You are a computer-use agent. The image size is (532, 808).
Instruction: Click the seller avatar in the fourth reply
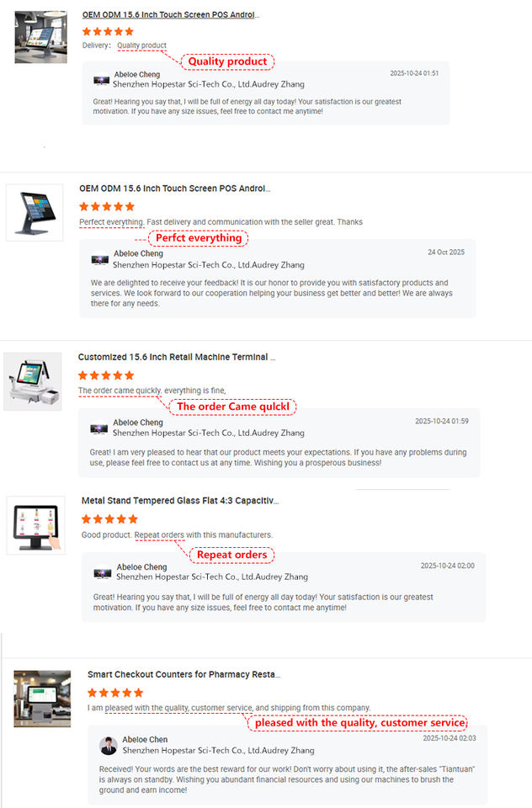click(103, 573)
